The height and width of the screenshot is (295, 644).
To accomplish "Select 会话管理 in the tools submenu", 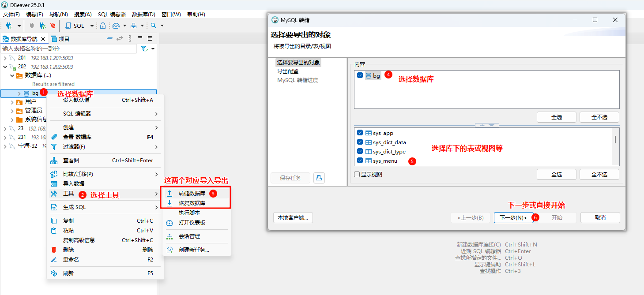I will 189,236.
